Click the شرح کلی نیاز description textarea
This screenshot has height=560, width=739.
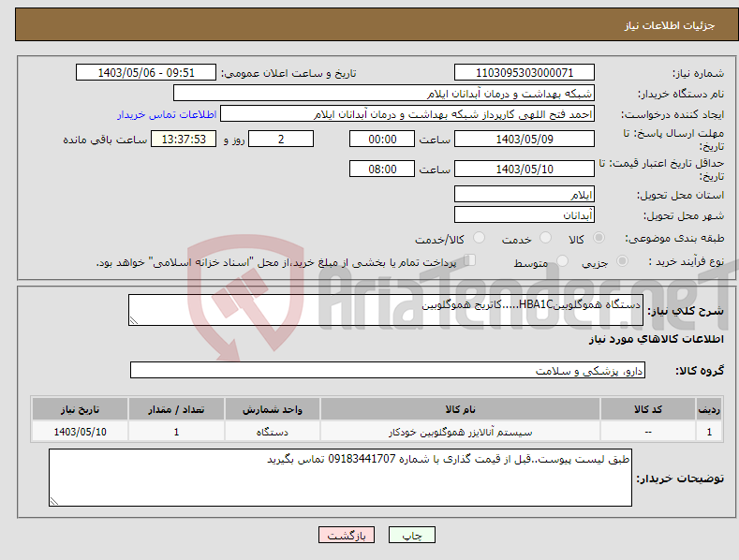[386, 310]
